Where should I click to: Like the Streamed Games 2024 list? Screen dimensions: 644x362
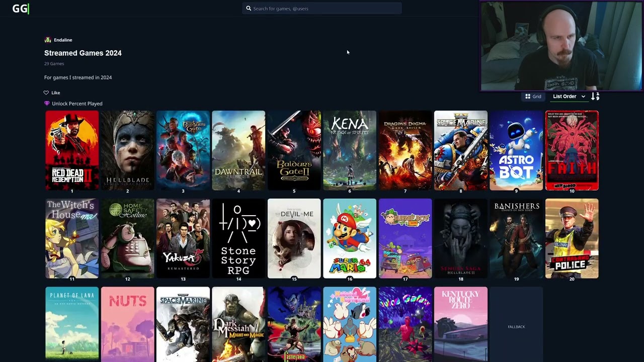pyautogui.click(x=52, y=93)
